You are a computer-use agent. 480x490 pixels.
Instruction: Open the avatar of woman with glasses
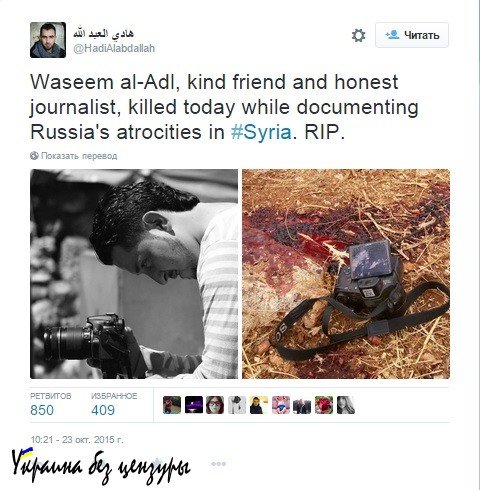pos(215,405)
